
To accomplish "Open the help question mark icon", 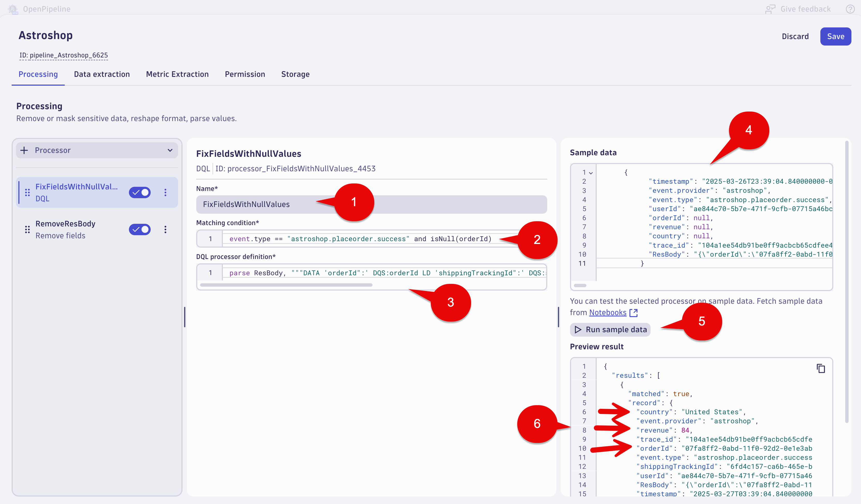I will [850, 9].
